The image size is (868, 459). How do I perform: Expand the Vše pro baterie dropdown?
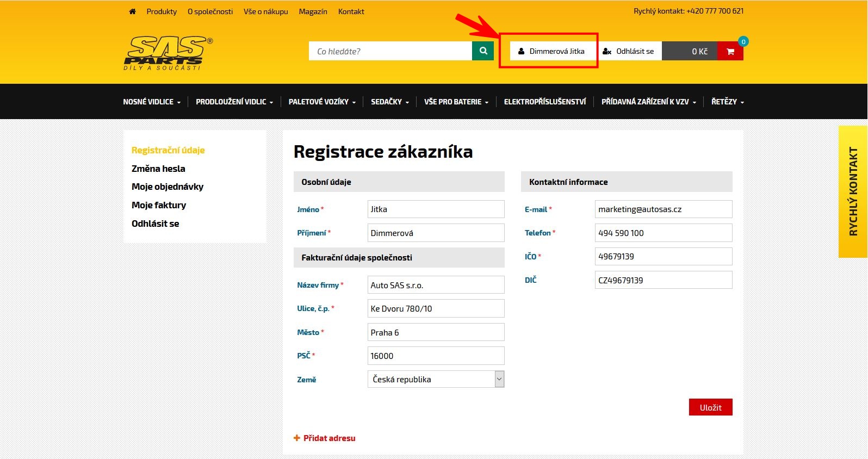coord(456,102)
